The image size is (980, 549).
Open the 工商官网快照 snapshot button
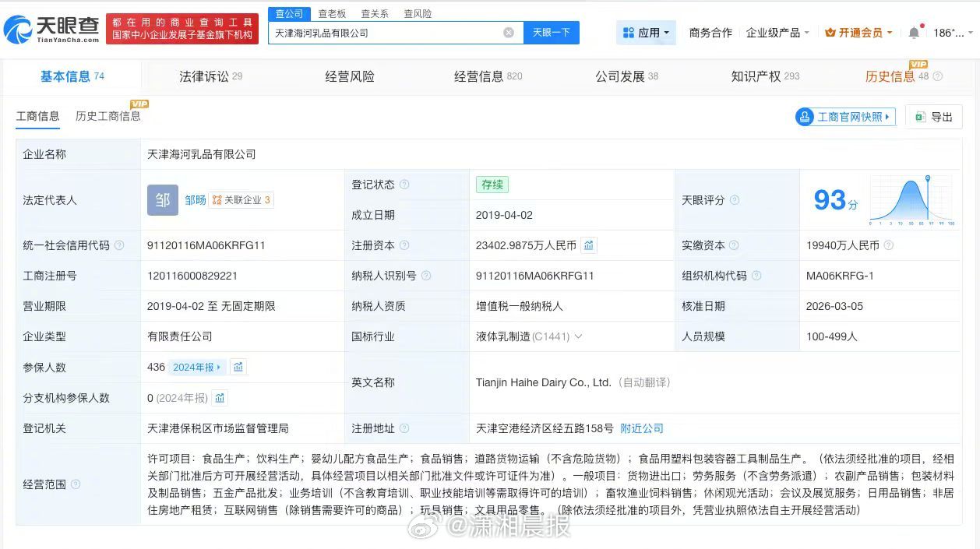point(845,117)
